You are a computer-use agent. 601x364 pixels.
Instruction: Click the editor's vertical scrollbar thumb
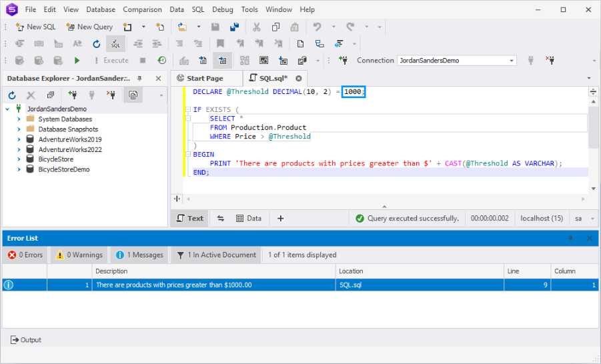pos(593,127)
